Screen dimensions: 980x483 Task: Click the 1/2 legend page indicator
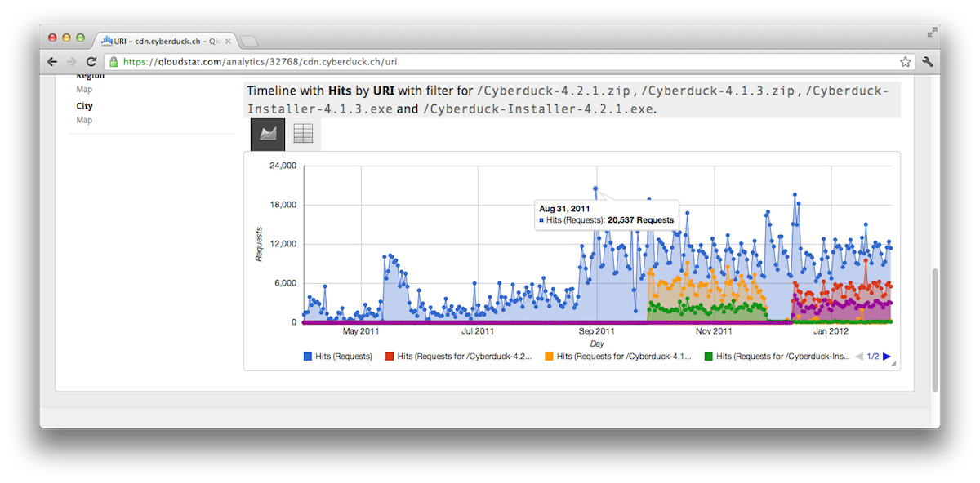coord(873,357)
